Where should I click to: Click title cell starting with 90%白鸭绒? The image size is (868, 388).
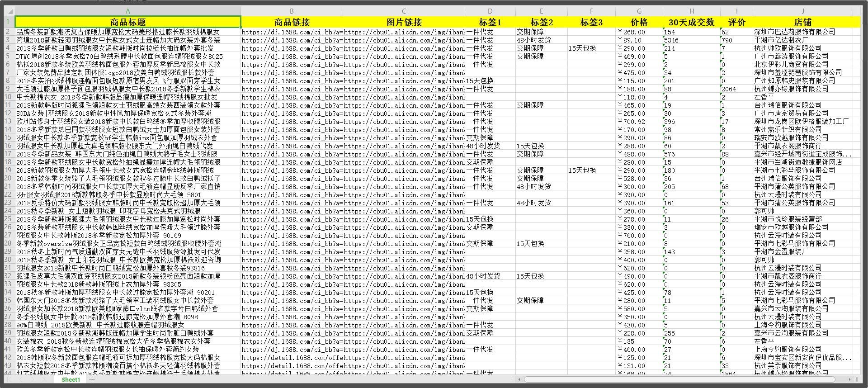128,325
